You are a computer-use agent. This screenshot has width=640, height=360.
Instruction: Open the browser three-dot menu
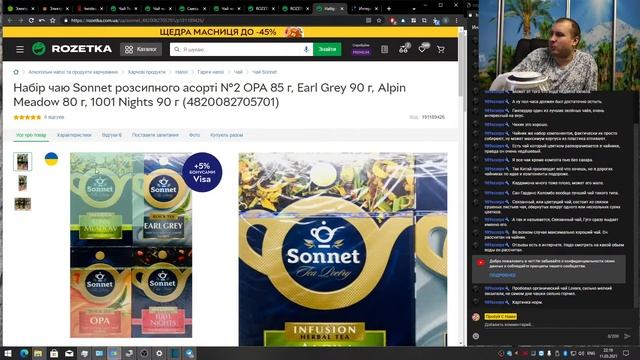click(456, 20)
